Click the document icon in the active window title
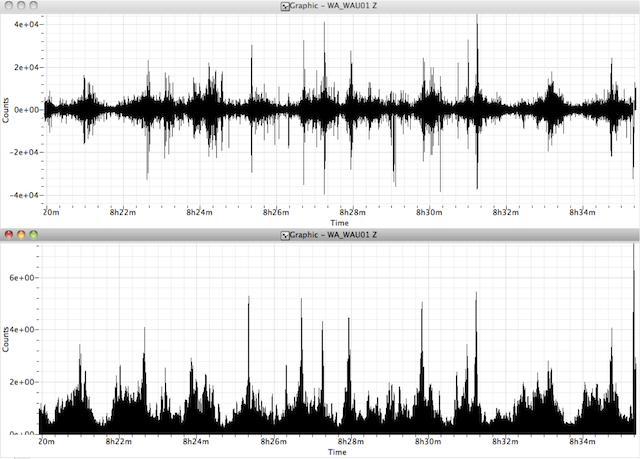Viewport: 640px width, 459px height. (x=286, y=234)
